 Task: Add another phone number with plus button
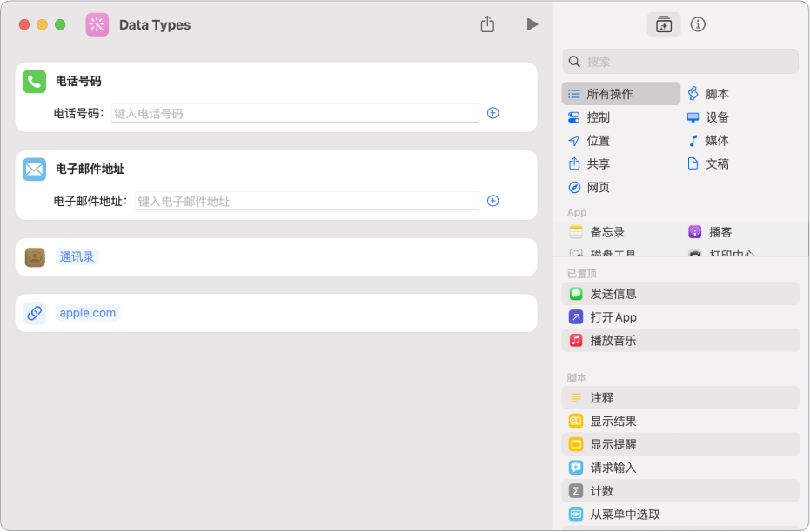tap(492, 113)
